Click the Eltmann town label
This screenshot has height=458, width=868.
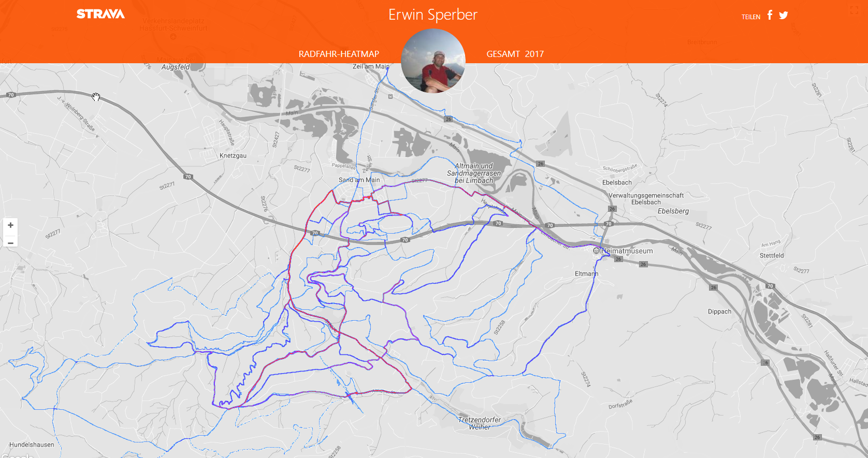(586, 274)
